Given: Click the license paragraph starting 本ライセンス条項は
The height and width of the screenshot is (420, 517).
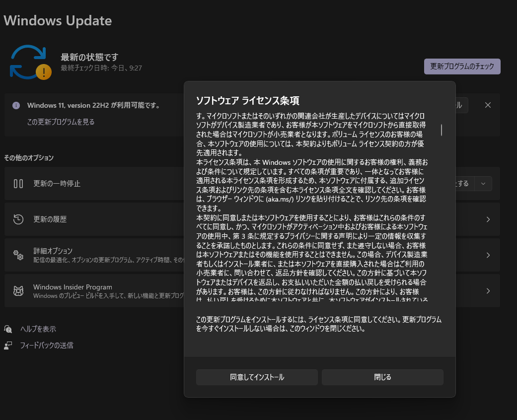Looking at the screenshot, I should 311,185.
